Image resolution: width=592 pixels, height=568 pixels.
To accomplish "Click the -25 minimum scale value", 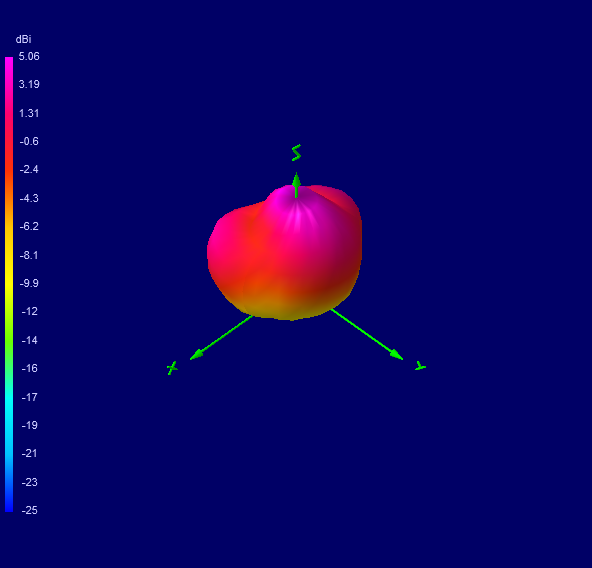I will pyautogui.click(x=29, y=510).
